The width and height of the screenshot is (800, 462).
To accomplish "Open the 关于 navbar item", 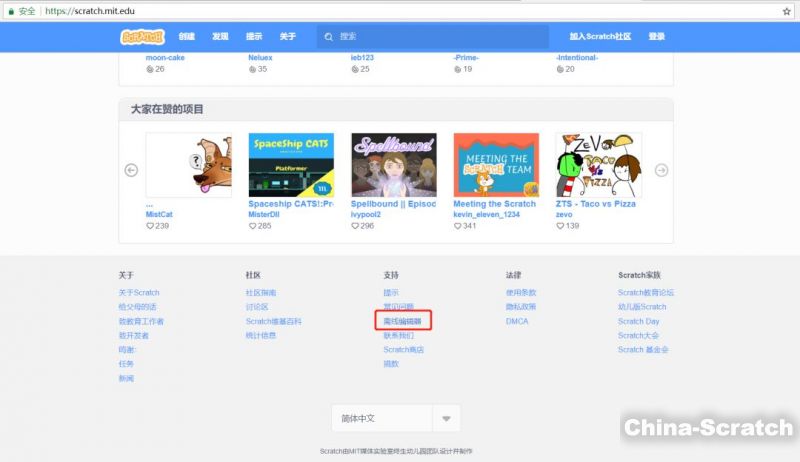I will (x=288, y=37).
